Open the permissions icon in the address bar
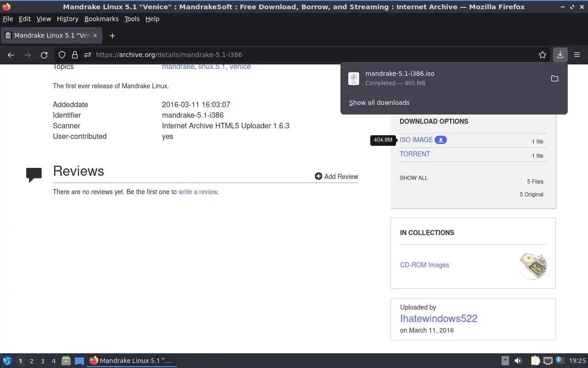This screenshot has height=368, width=588. click(87, 55)
